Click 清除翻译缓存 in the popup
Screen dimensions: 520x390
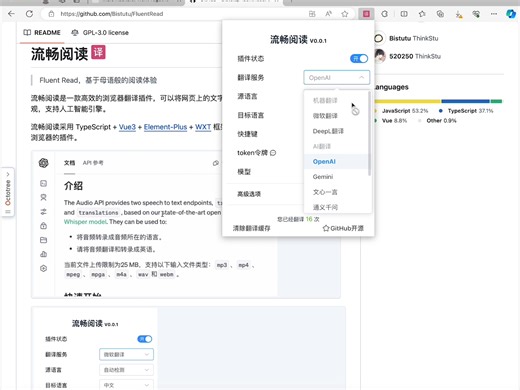pyautogui.click(x=251, y=228)
